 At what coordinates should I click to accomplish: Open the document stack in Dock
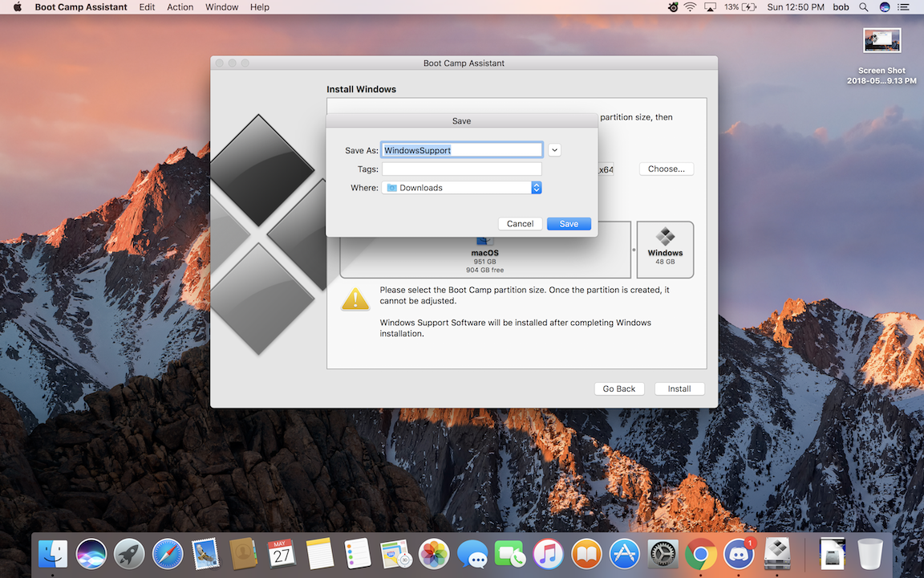832,555
